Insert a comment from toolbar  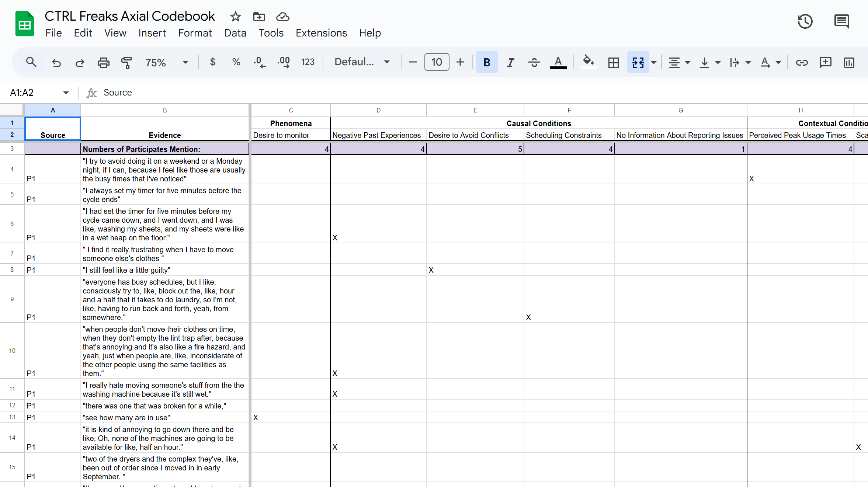825,62
